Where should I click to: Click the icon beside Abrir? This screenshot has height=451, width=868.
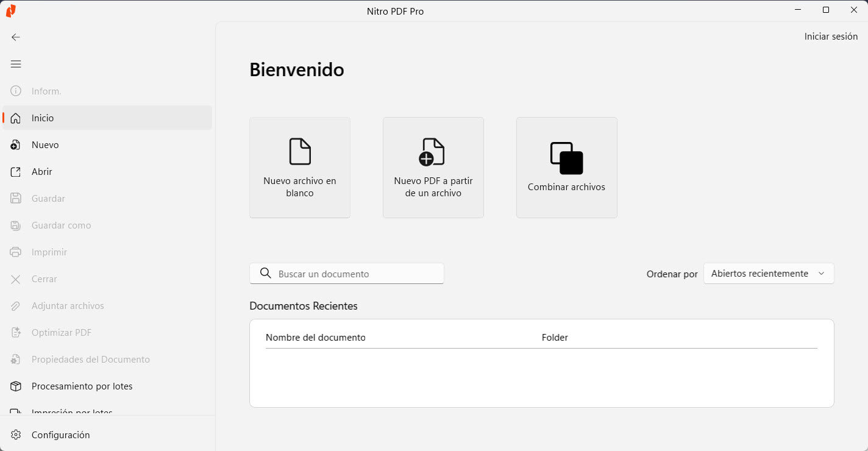coord(16,172)
